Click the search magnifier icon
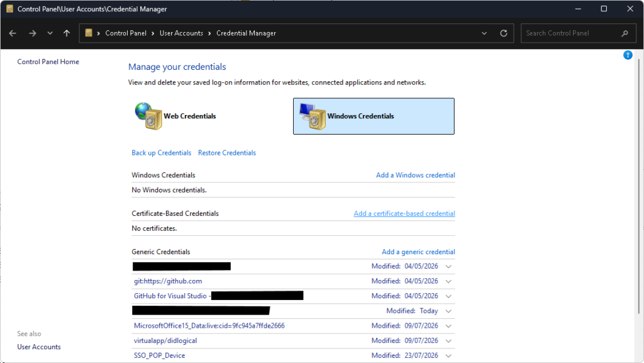The width and height of the screenshot is (644, 363). pyautogui.click(x=625, y=33)
